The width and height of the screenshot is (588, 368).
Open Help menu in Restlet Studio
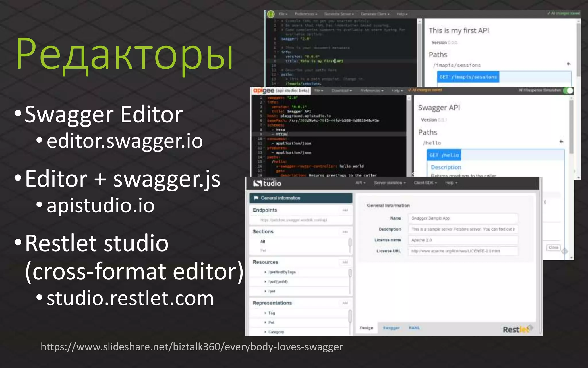[x=451, y=183]
